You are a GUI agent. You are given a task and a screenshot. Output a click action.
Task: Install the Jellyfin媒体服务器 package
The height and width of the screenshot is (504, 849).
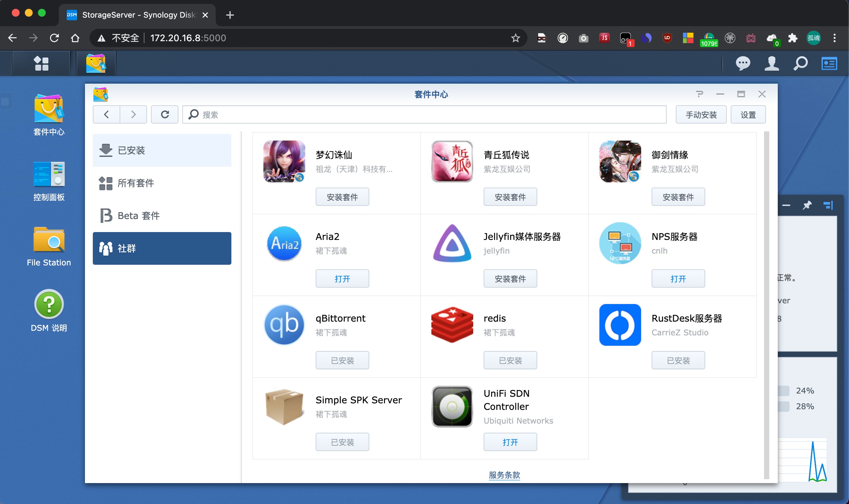510,279
